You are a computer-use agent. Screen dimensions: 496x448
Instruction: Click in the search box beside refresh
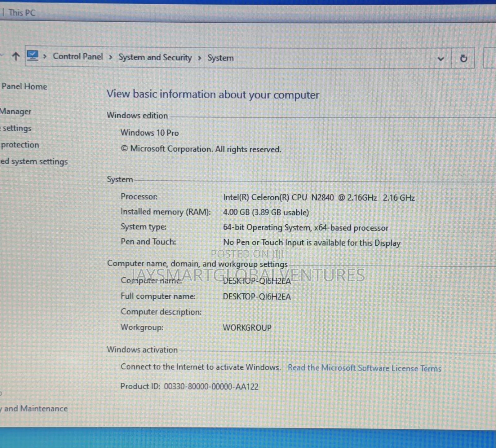(490, 58)
